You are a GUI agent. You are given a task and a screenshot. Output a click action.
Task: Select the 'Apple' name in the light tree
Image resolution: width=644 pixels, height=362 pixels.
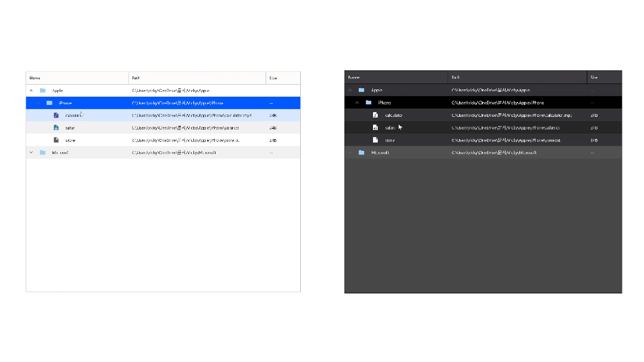pos(57,91)
